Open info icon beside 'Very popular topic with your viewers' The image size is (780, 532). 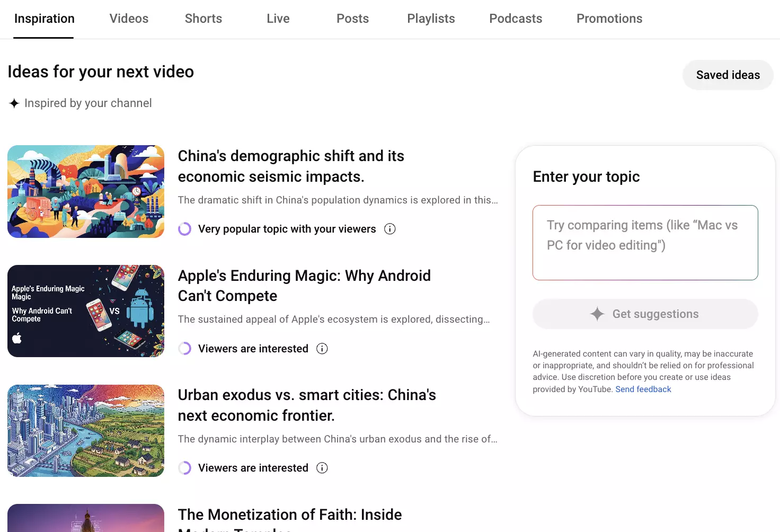(x=390, y=229)
